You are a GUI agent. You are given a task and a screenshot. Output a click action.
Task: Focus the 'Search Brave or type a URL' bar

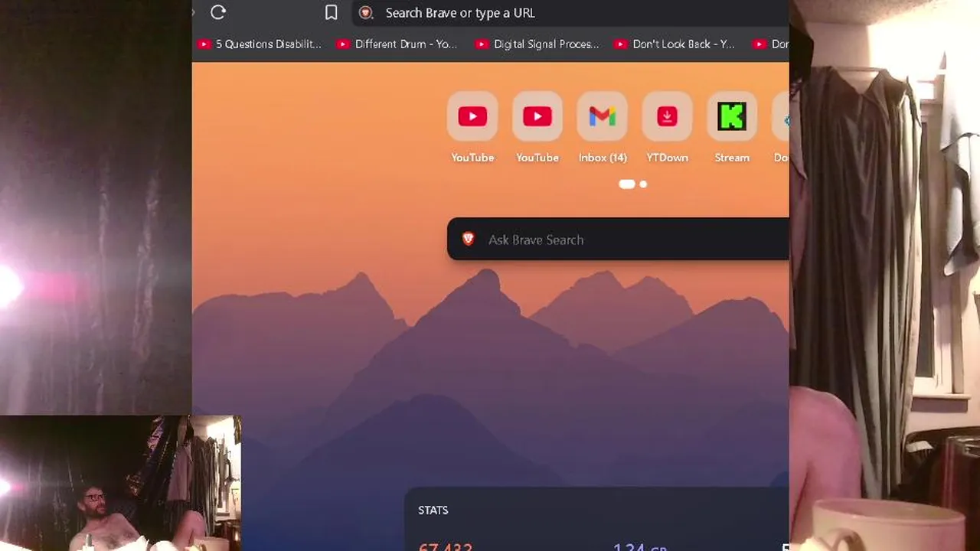[570, 13]
